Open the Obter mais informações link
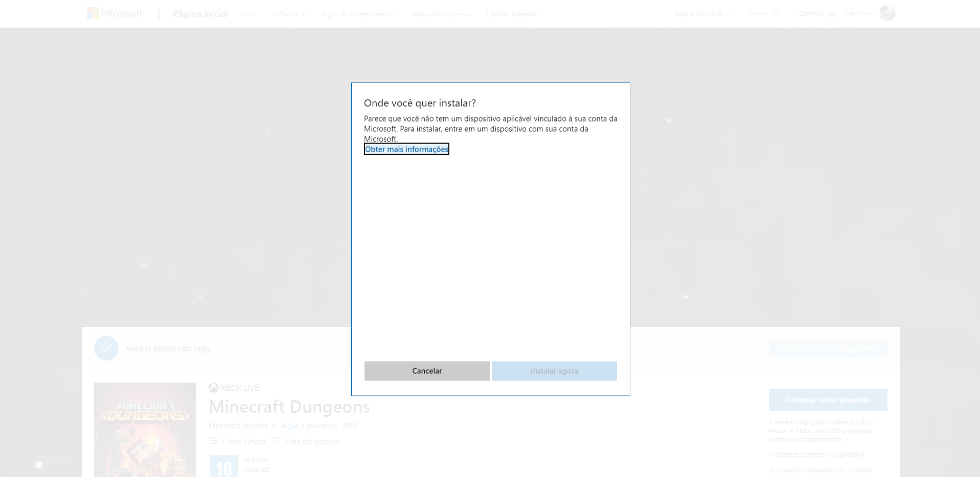This screenshot has width=980, height=477. (x=406, y=149)
